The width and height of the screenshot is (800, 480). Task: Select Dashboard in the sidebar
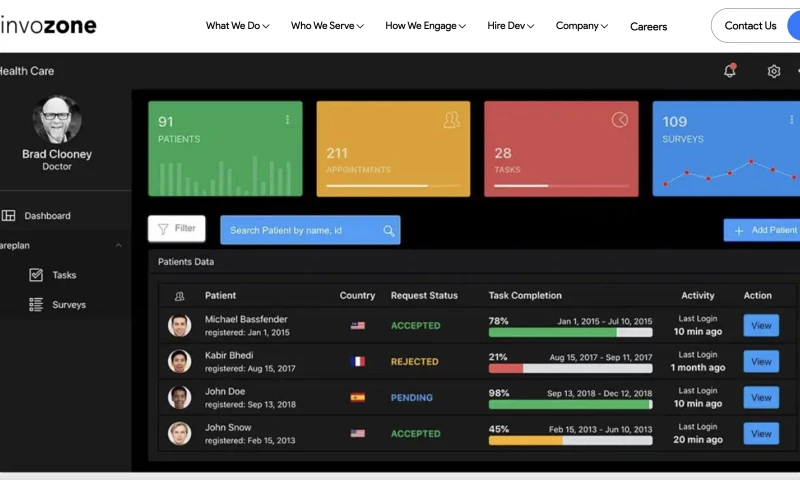[47, 216]
